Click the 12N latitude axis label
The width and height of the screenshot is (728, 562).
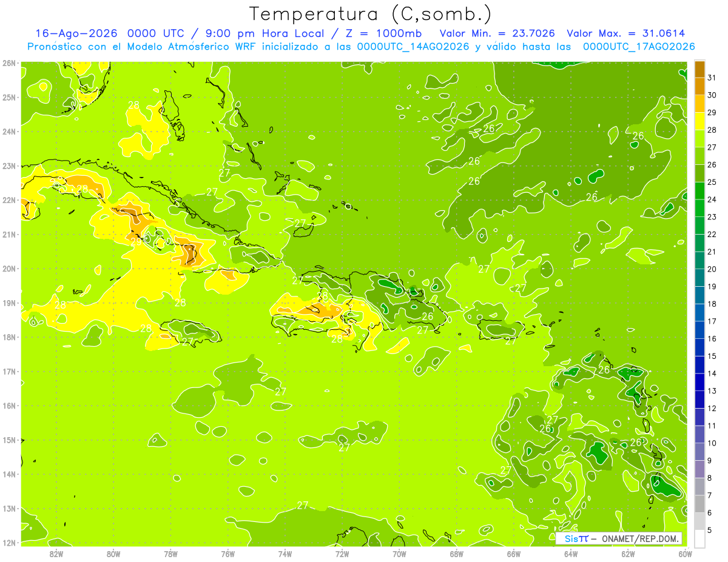pos(9,543)
